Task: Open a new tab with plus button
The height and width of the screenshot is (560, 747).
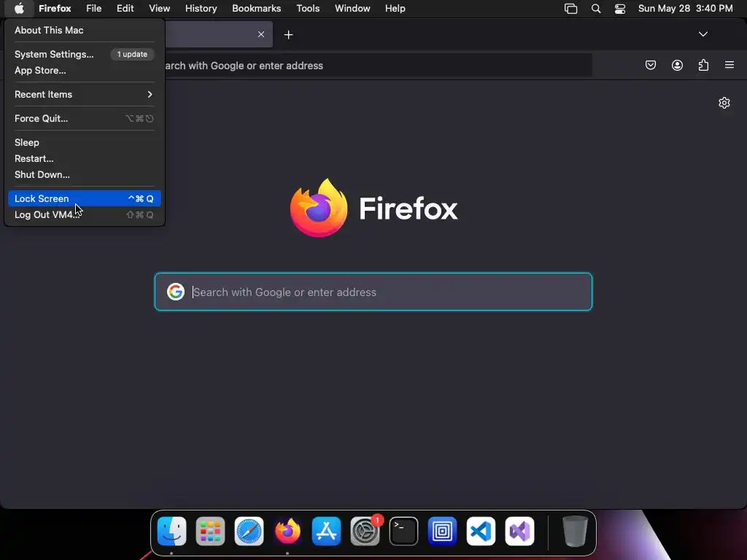Action: pos(288,34)
